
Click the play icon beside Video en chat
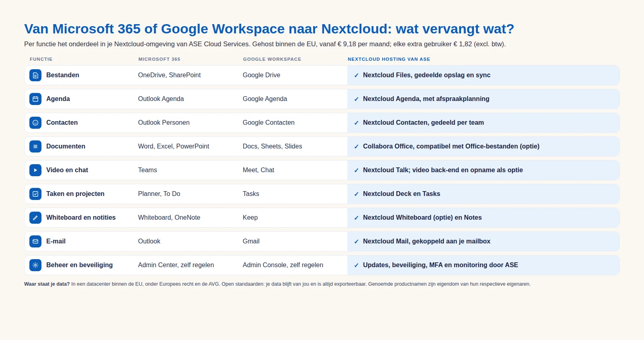35,170
